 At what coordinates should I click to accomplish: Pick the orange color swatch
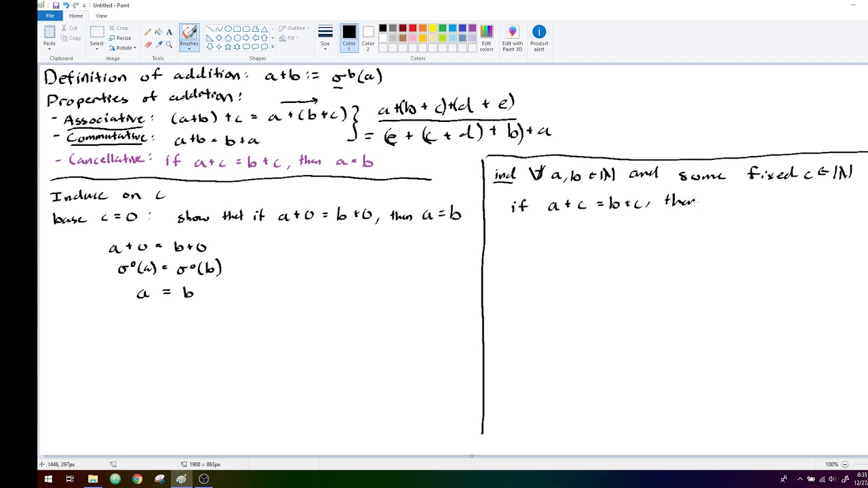pos(422,28)
